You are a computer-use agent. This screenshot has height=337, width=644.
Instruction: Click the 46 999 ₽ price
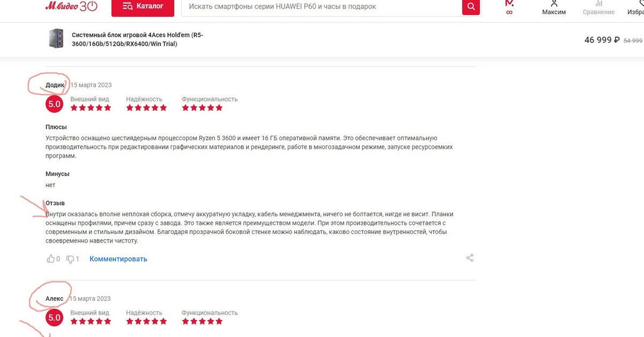(602, 40)
